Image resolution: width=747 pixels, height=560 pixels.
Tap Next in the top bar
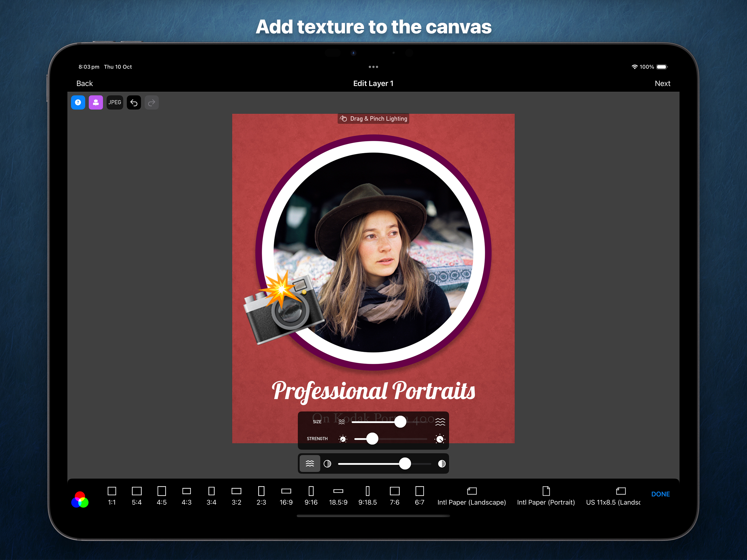tap(662, 83)
